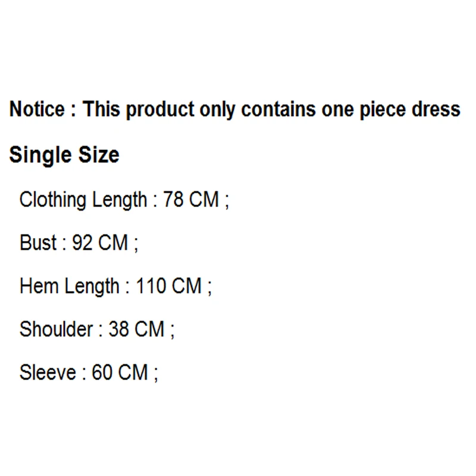Click the "38 CM" shoulder value
Image resolution: width=476 pixels, height=476 pixels.
click(x=136, y=329)
